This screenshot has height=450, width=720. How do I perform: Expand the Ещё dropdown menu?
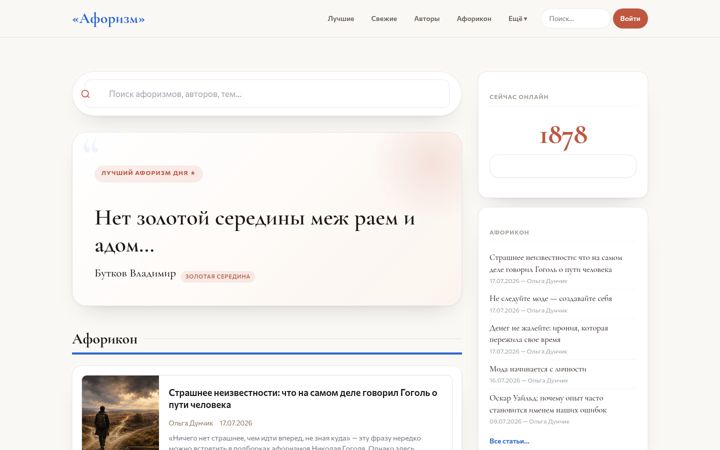click(x=518, y=19)
